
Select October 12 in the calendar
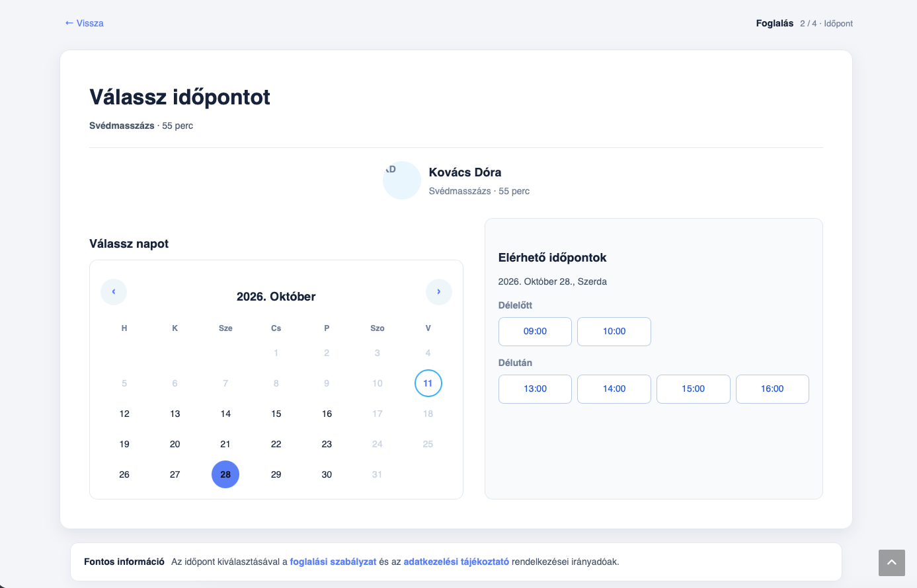pyautogui.click(x=124, y=414)
